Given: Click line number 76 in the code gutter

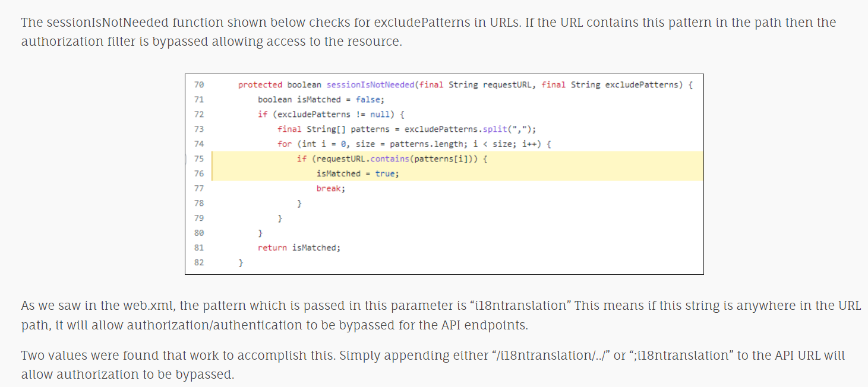Looking at the screenshot, I should coord(198,174).
